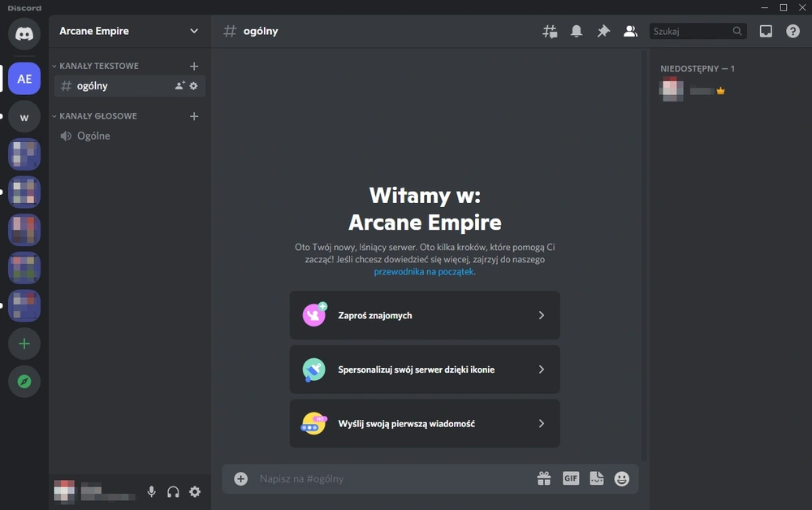Edit ogólny channel settings gear
Image resolution: width=812 pixels, height=510 pixels.
194,86
